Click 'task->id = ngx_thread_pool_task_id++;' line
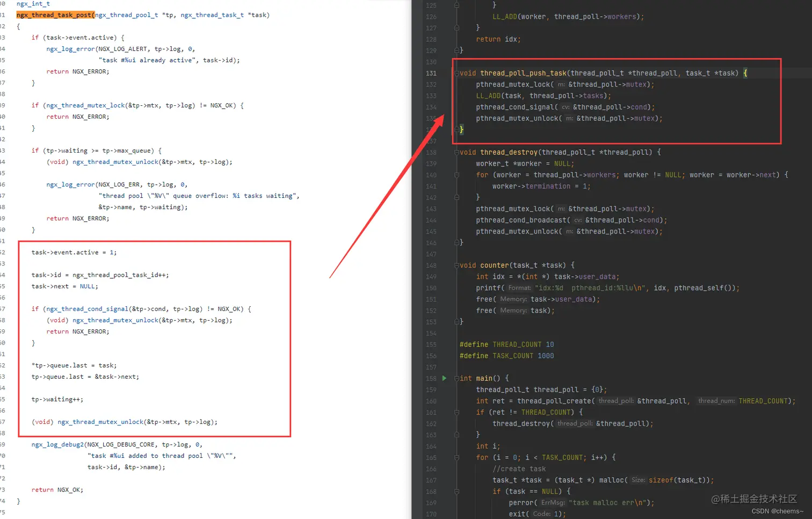 (x=100, y=275)
